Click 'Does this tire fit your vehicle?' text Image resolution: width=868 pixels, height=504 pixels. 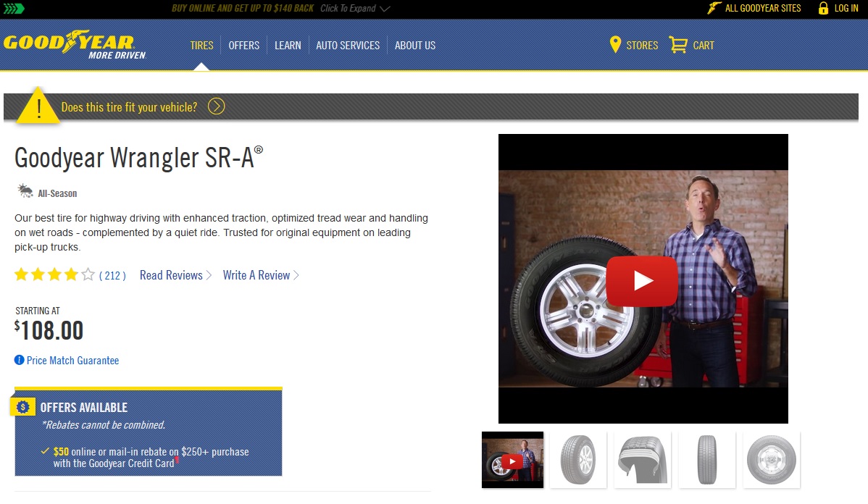(129, 106)
